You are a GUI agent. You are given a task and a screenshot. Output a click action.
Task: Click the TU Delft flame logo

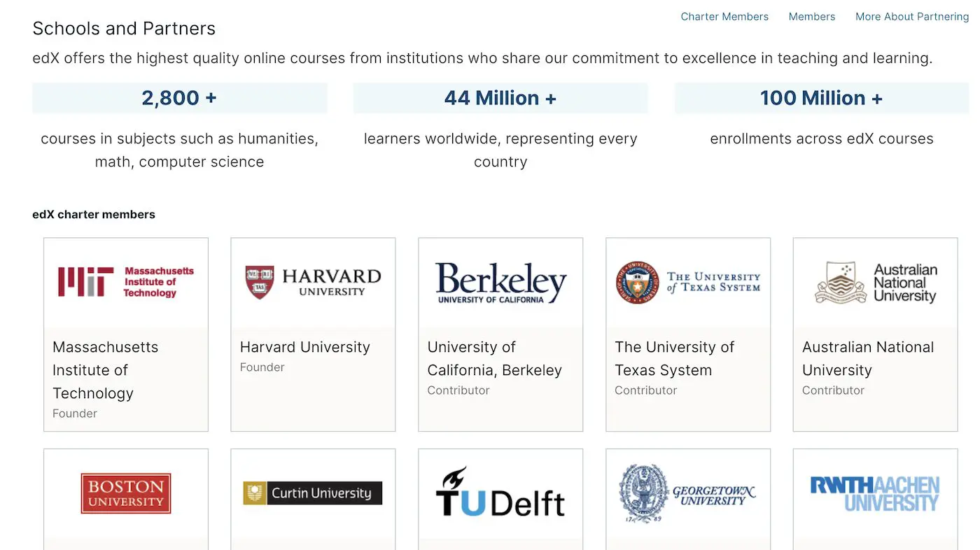click(x=500, y=493)
